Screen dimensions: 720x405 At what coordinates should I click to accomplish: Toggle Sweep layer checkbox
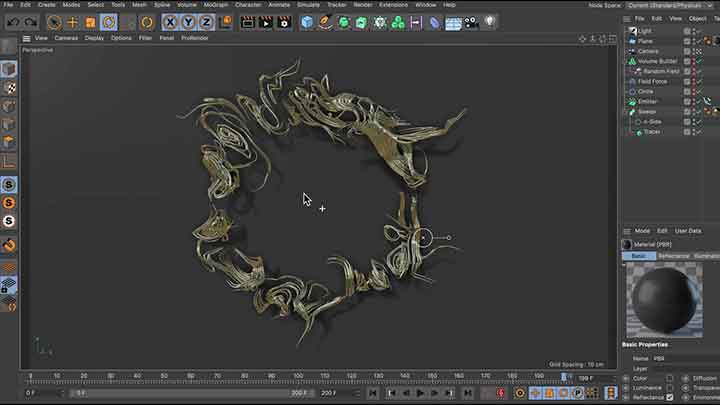click(687, 112)
